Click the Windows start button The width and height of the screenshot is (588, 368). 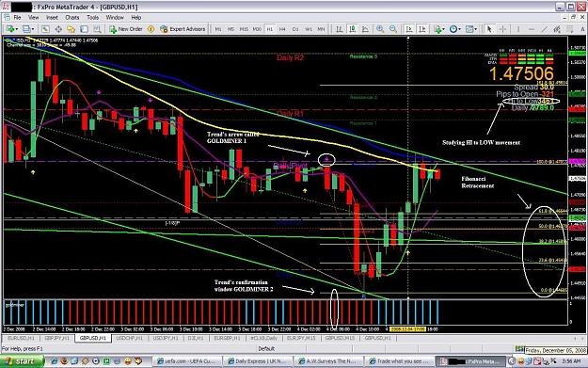pyautogui.click(x=22, y=361)
